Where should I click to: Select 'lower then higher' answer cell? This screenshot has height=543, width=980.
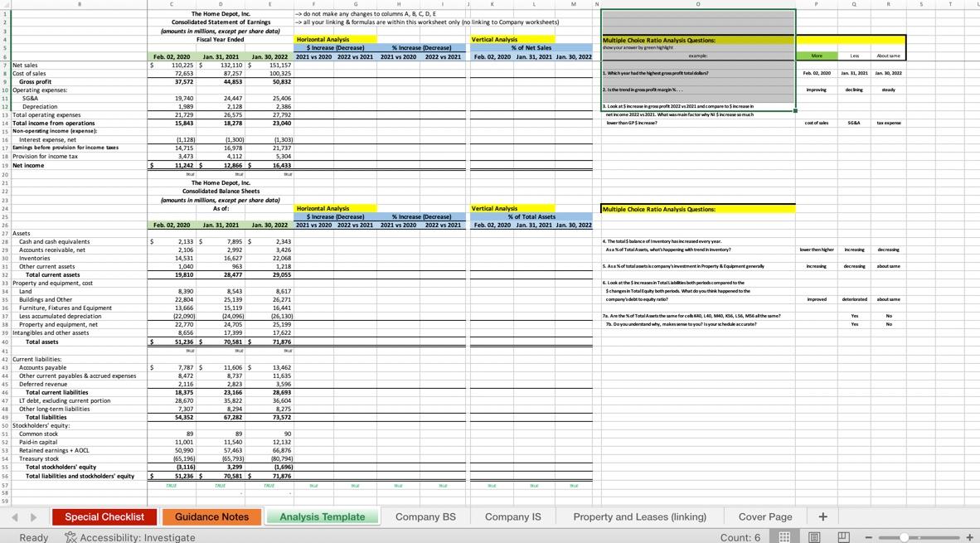pos(816,250)
